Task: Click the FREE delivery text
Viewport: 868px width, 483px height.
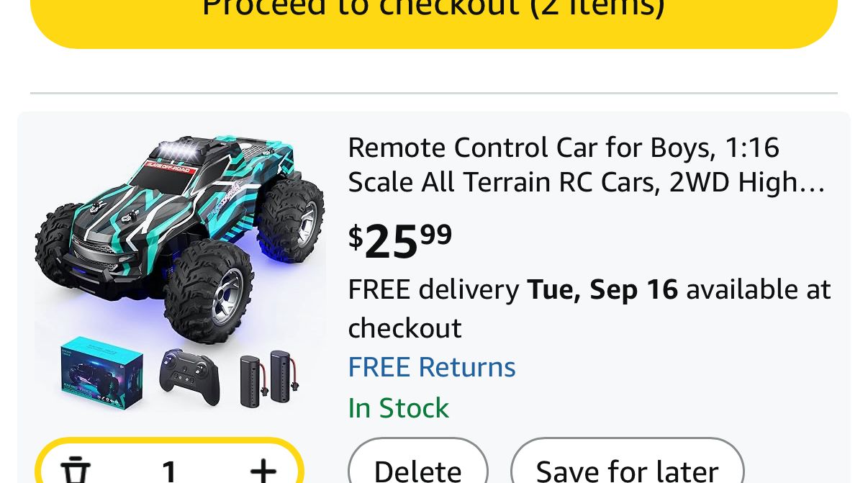Action: 433,289
